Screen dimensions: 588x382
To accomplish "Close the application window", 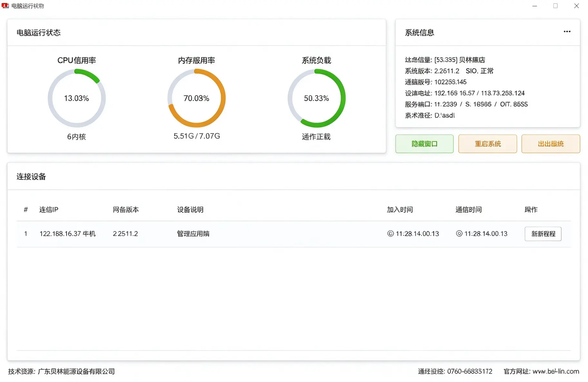I will (576, 6).
